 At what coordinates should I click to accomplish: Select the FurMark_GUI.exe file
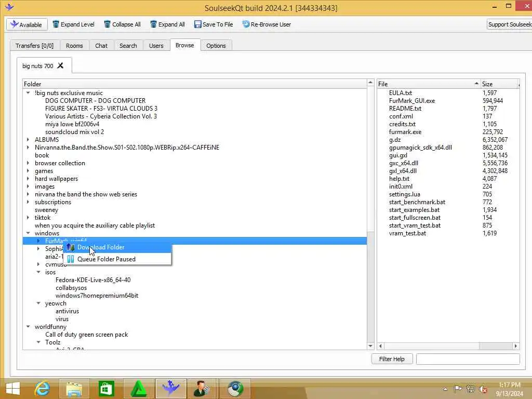(x=412, y=100)
